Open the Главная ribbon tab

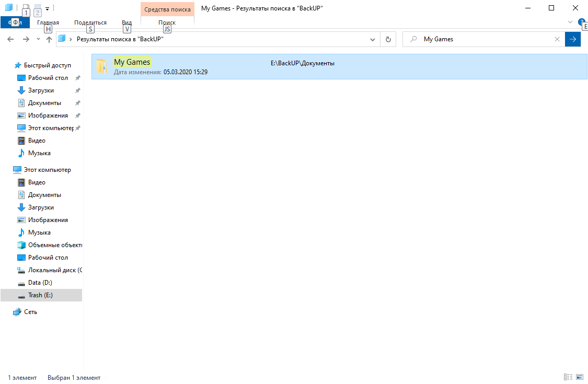[x=48, y=22]
